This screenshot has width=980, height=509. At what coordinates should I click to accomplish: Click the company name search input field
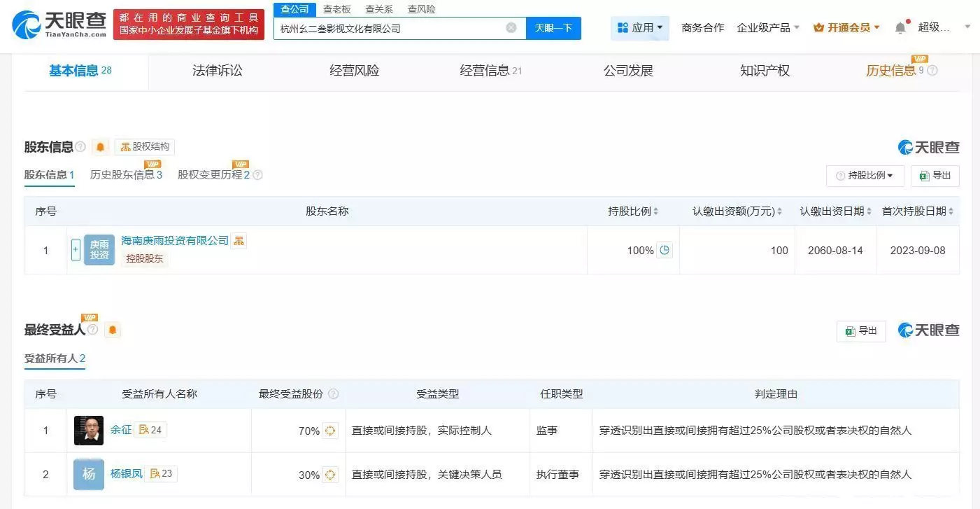tap(388, 29)
